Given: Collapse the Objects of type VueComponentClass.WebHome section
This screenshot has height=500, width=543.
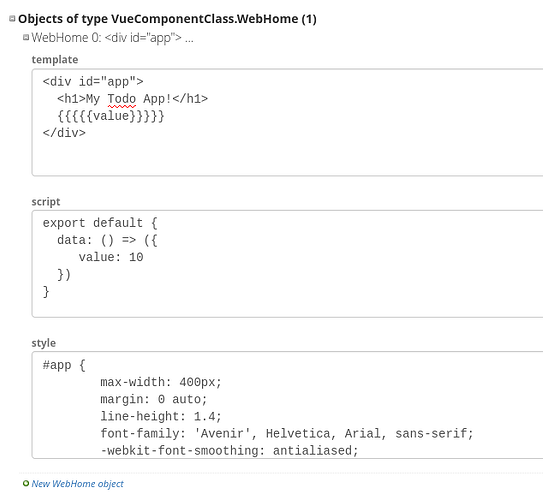Looking at the screenshot, I should [12, 18].
